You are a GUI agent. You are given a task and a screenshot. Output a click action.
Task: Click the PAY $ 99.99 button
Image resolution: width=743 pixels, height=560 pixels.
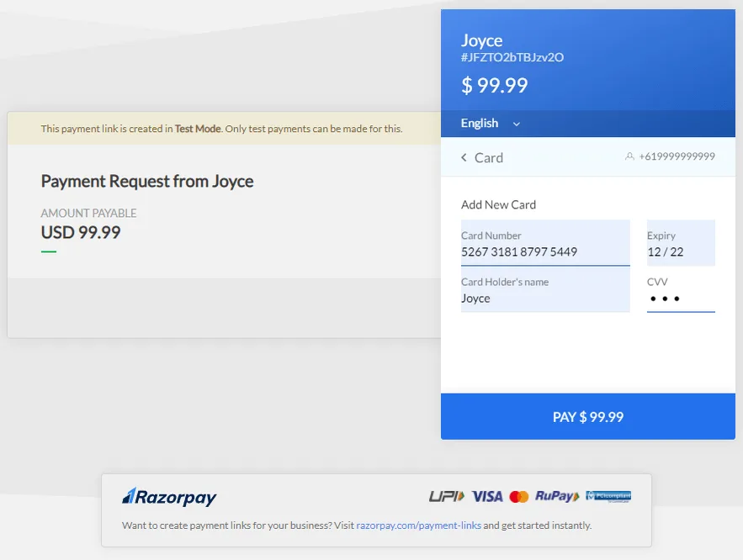click(587, 416)
